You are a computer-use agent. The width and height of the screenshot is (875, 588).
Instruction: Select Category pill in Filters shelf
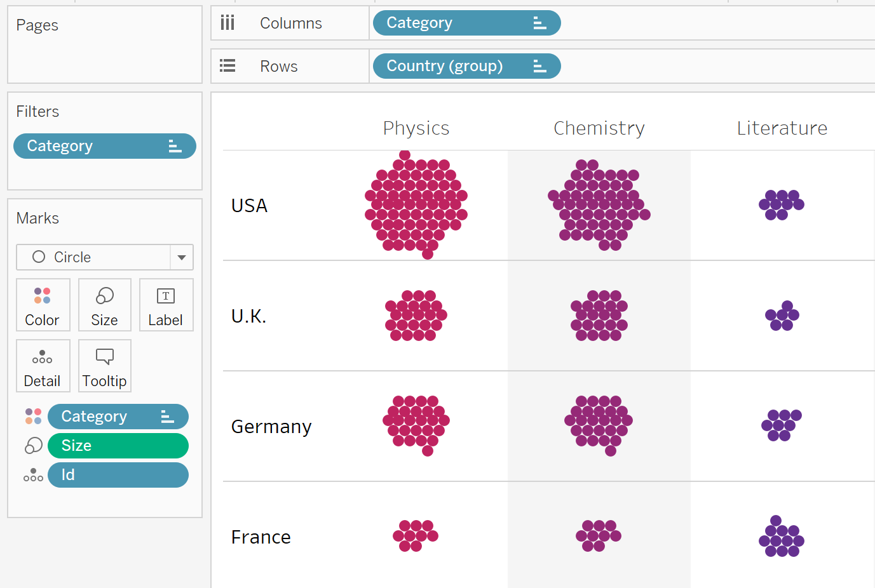click(104, 146)
